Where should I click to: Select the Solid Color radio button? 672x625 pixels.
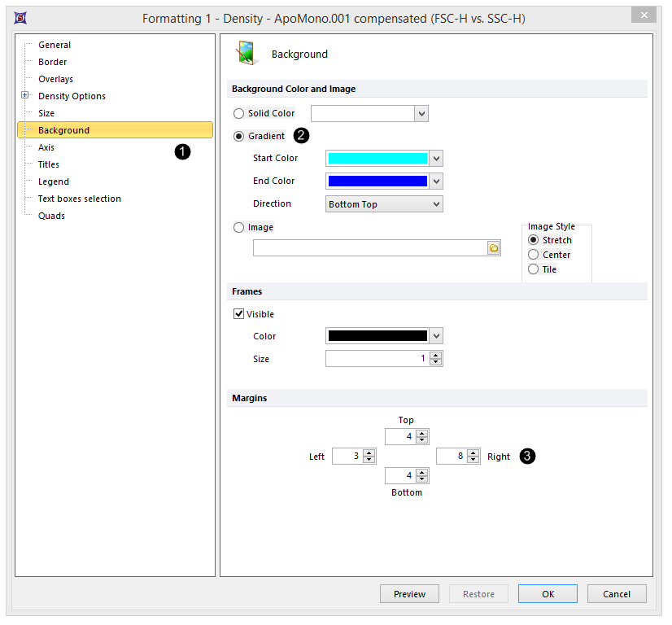tap(238, 114)
